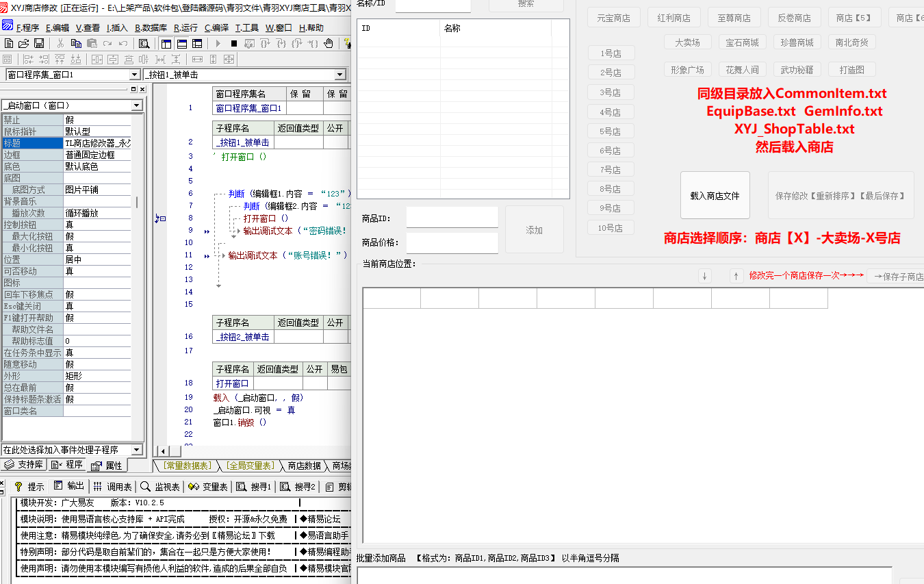The height and width of the screenshot is (584, 924).
Task: Click the property panel vertical scrollbar thumb
Action: (137, 202)
